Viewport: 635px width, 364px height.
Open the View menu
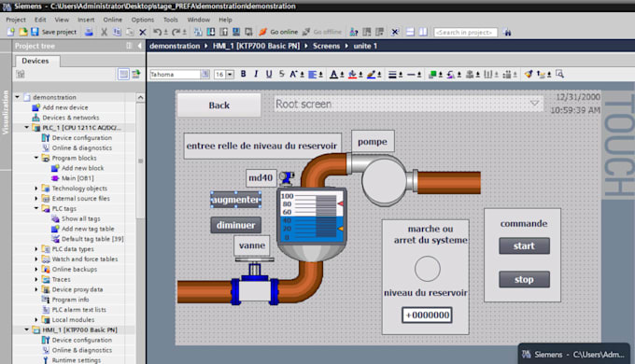point(62,20)
